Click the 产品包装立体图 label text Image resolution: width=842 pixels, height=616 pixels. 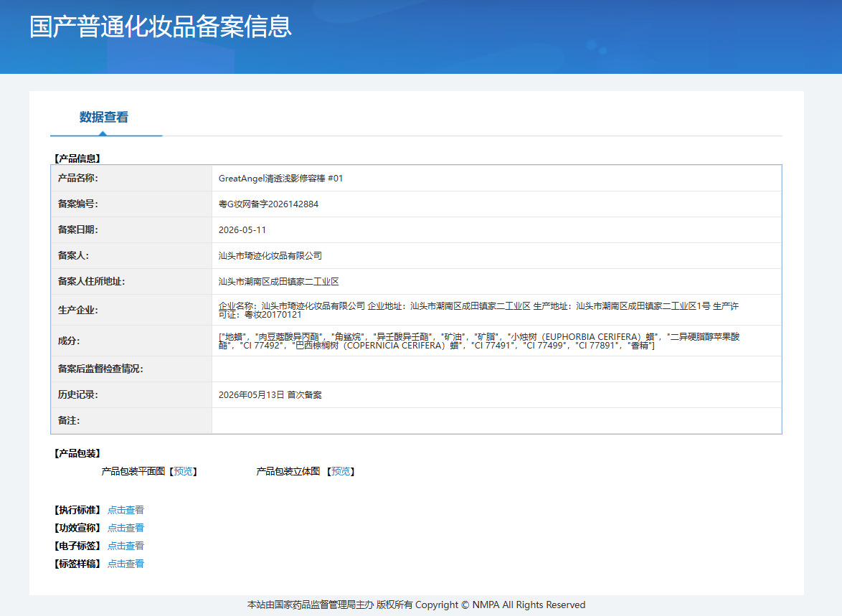[x=288, y=471]
